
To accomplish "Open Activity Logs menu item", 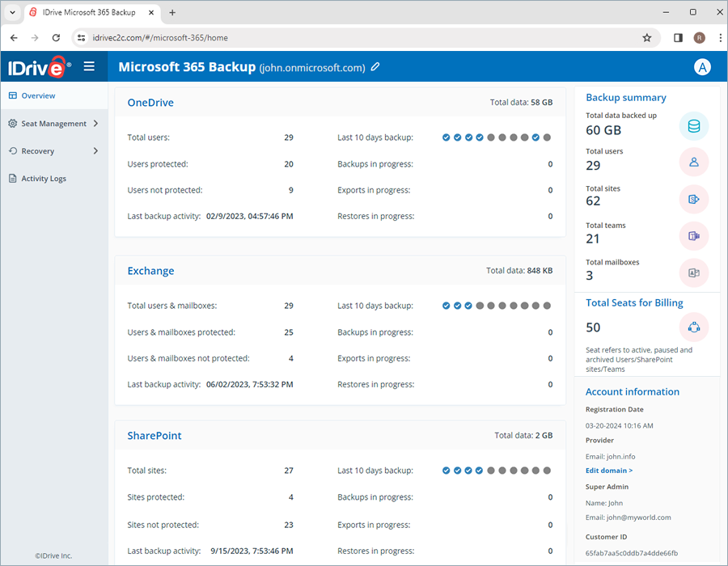I will (x=54, y=178).
